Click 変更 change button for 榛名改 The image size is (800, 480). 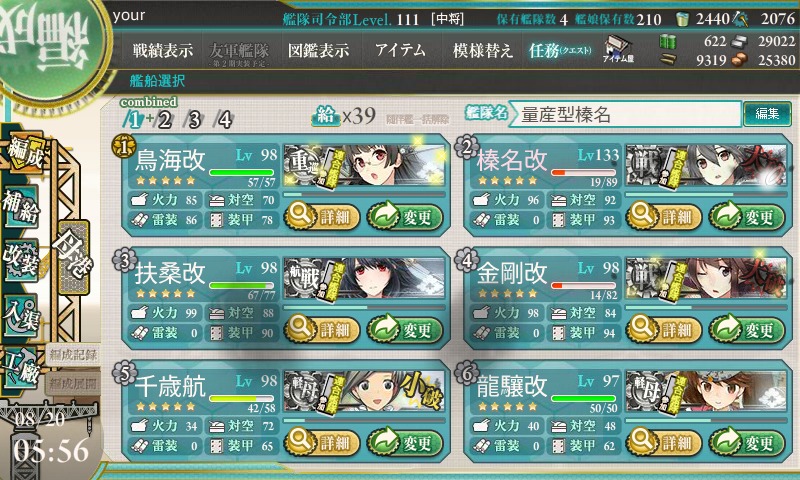(747, 216)
